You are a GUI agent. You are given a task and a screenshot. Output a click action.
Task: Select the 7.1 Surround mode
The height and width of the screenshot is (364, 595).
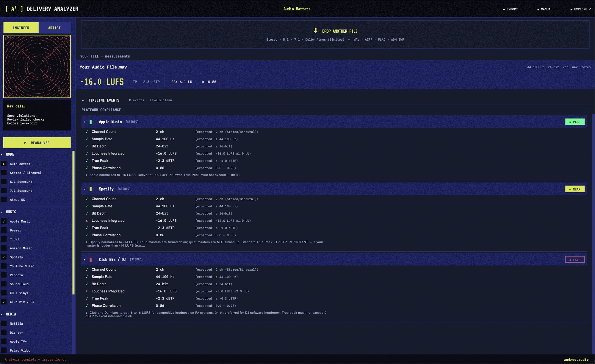(x=4, y=190)
